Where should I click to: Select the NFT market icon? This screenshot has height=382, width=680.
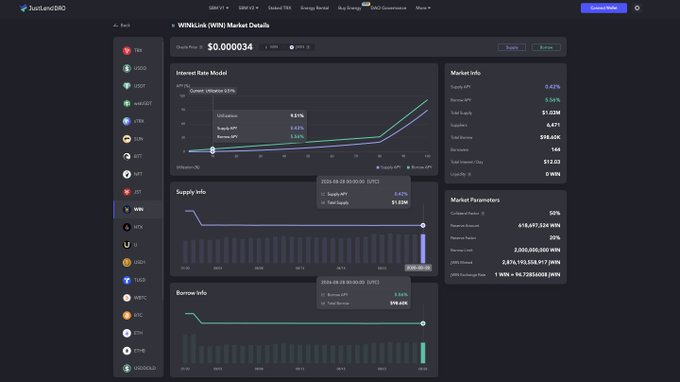click(x=127, y=174)
